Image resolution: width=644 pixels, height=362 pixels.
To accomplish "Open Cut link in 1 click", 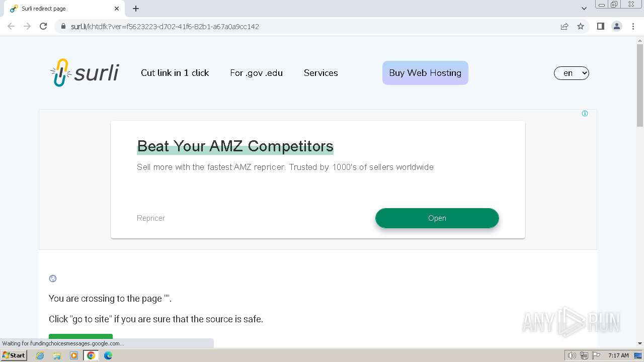I will 175,73.
